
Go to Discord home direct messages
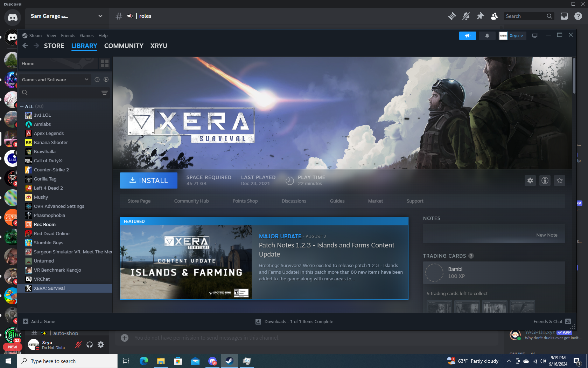[x=13, y=18]
